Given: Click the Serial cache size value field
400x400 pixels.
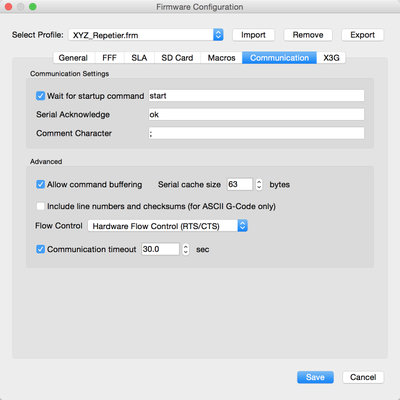Looking at the screenshot, I should pyautogui.click(x=240, y=184).
